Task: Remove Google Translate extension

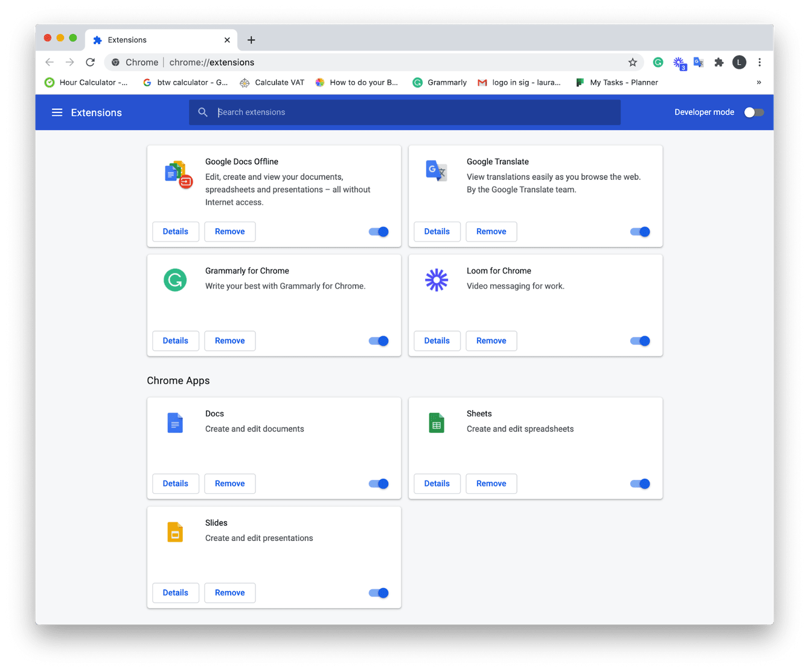Action: click(491, 232)
